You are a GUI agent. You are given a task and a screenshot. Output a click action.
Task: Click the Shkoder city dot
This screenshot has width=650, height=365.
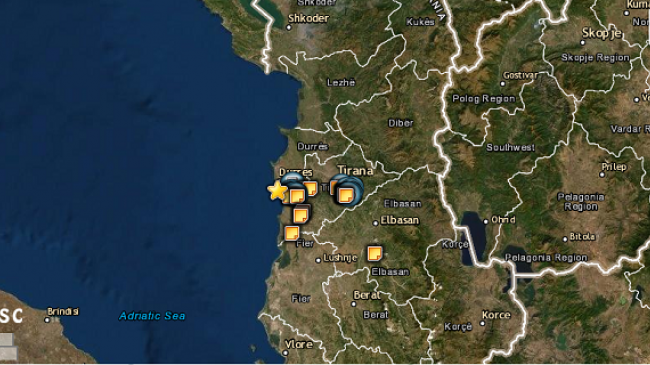[289, 27]
